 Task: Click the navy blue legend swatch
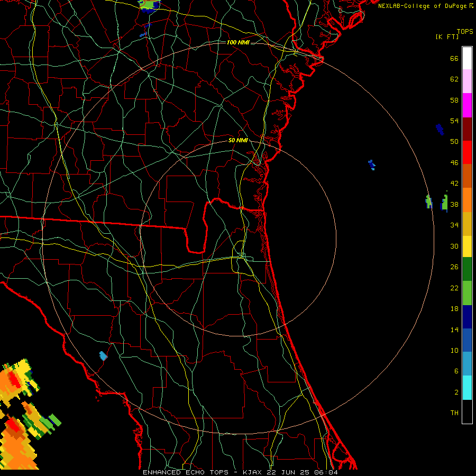click(x=467, y=317)
